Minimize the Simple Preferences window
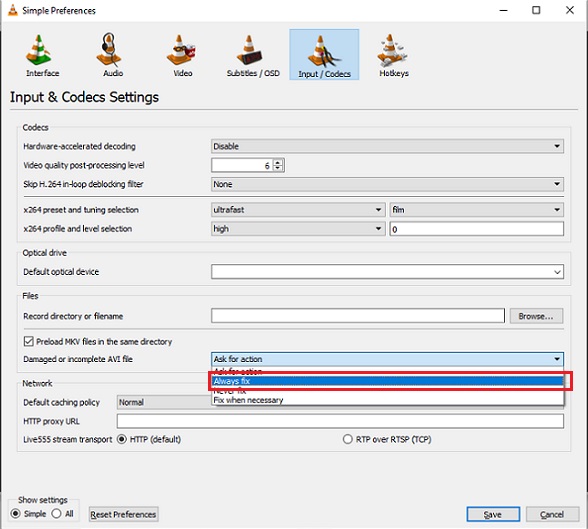The height and width of the screenshot is (529, 588). 503,10
